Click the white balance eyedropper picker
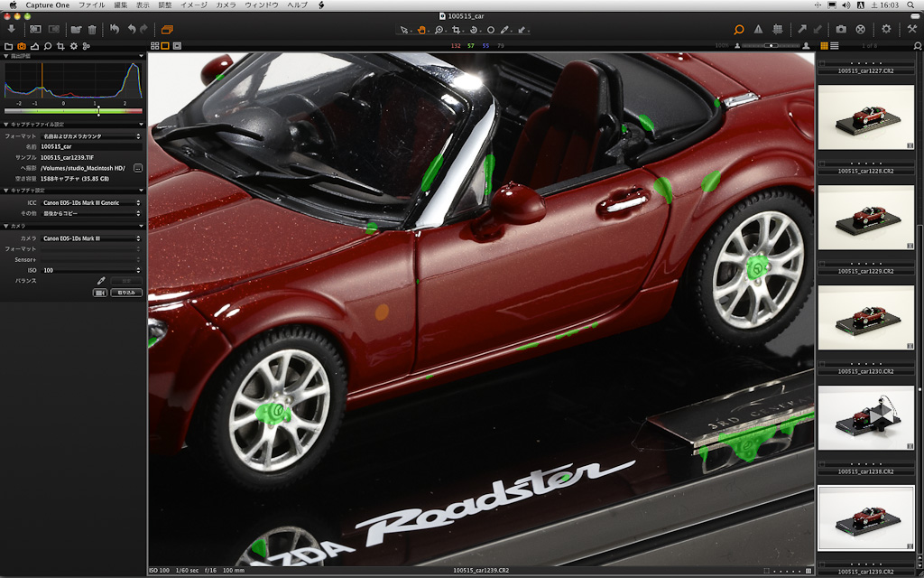This screenshot has width=924, height=578. 101,281
